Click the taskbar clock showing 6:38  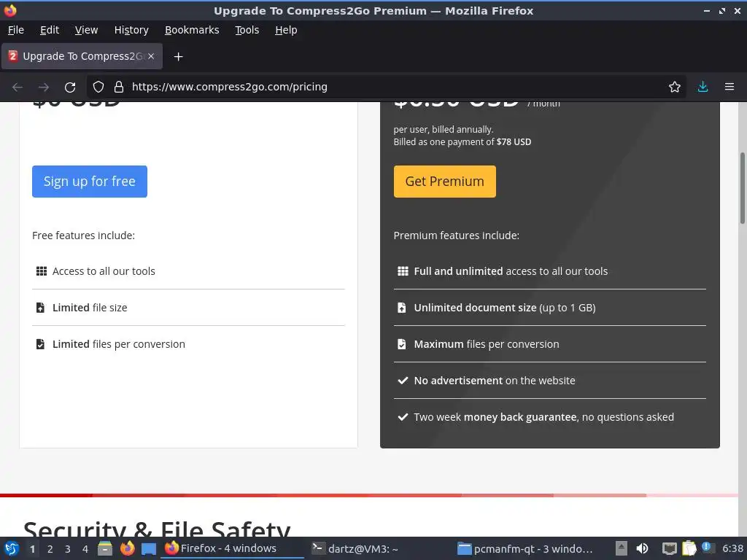click(x=732, y=548)
